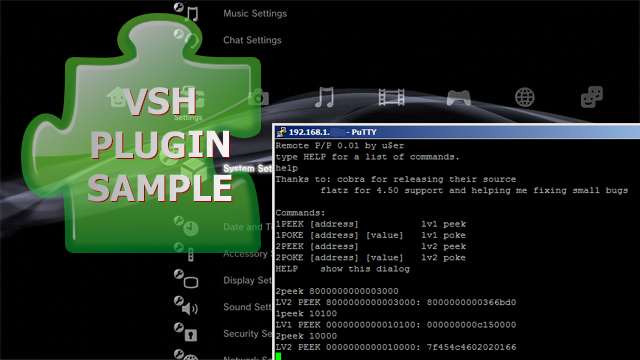Click the Music Settings note icon

tap(187, 12)
